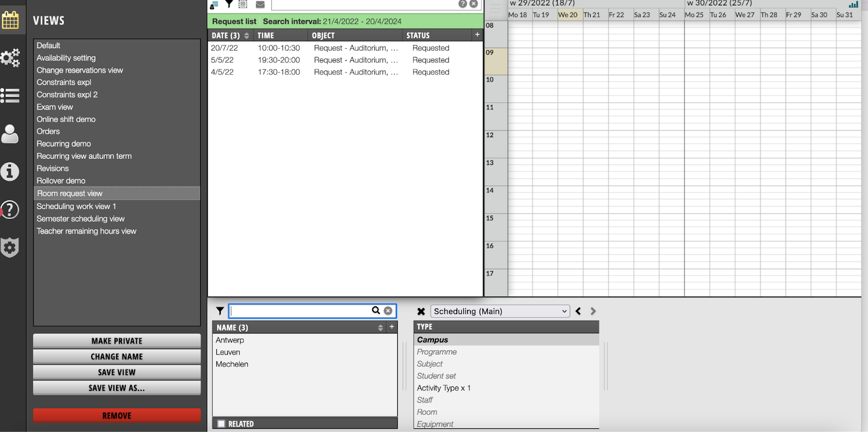This screenshot has height=432, width=868.
Task: Select the Student set type
Action: [x=506, y=376]
